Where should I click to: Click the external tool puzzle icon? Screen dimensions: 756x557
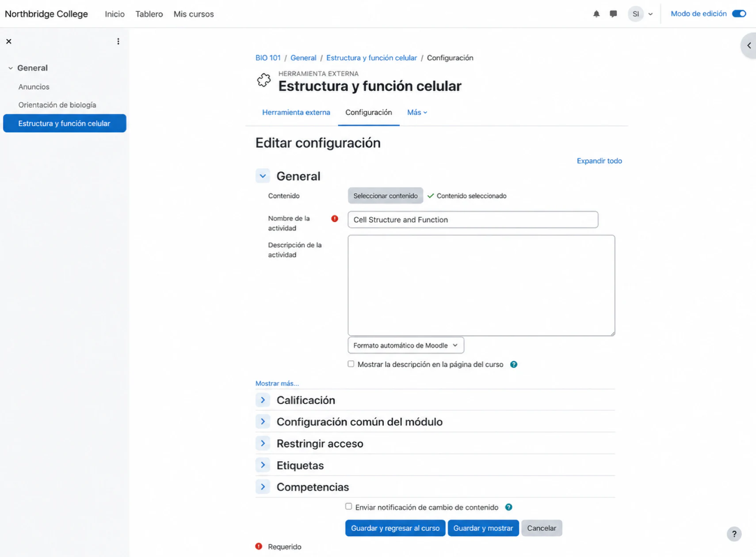pyautogui.click(x=264, y=80)
